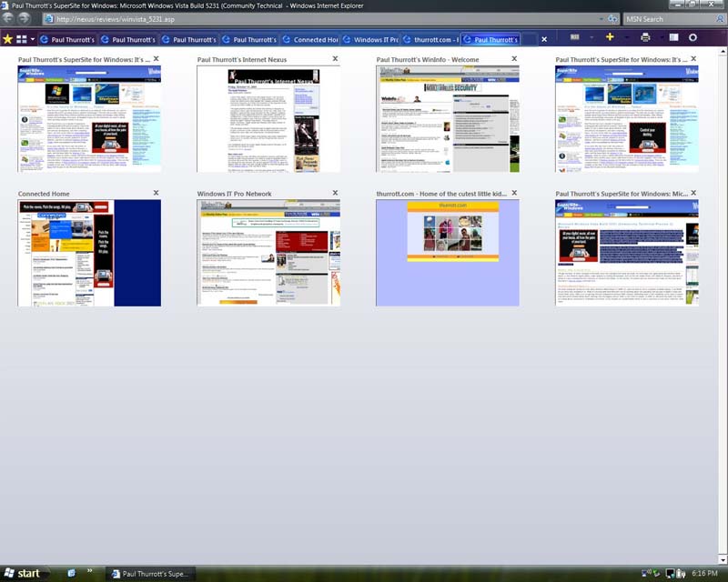This screenshot has height=582, width=728.
Task: Click the Back navigation button
Action: pyautogui.click(x=8, y=18)
